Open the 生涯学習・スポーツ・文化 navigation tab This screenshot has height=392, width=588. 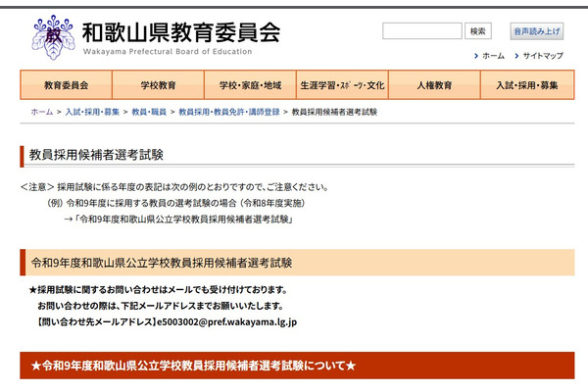tap(342, 85)
